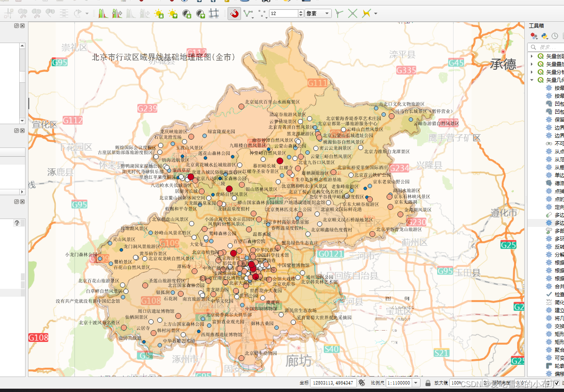
Task: Expand the 矢量叠加 tree group
Action: 532,64
